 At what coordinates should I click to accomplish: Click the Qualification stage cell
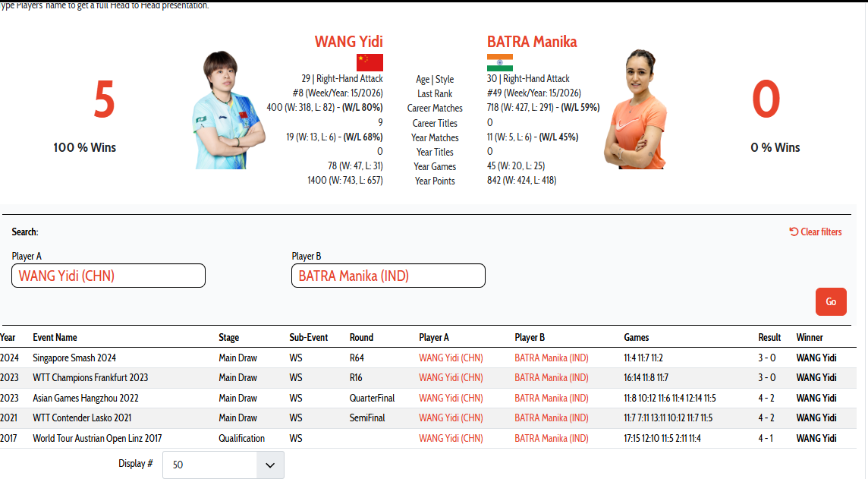[241, 439]
